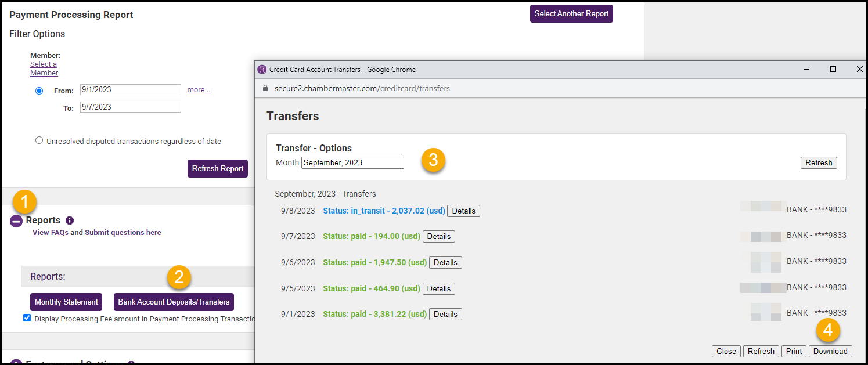The image size is (868, 365).
Task: Click the padlock icon in the address bar
Action: point(265,88)
